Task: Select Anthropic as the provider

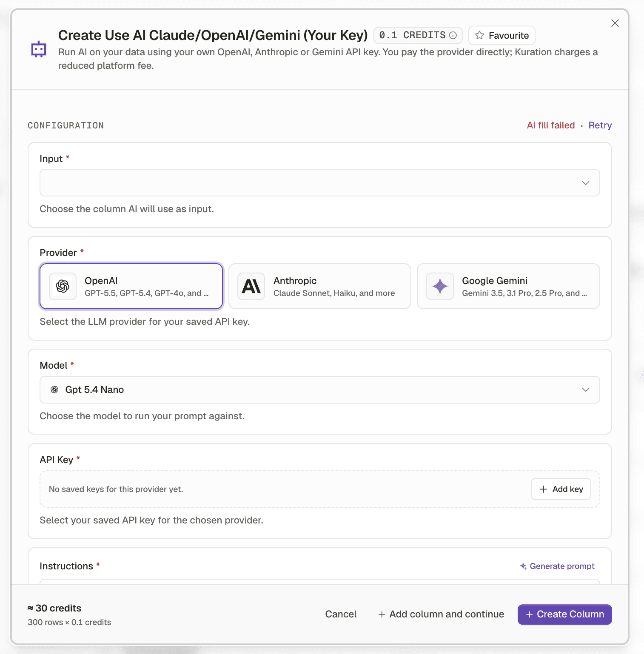Action: (x=320, y=286)
